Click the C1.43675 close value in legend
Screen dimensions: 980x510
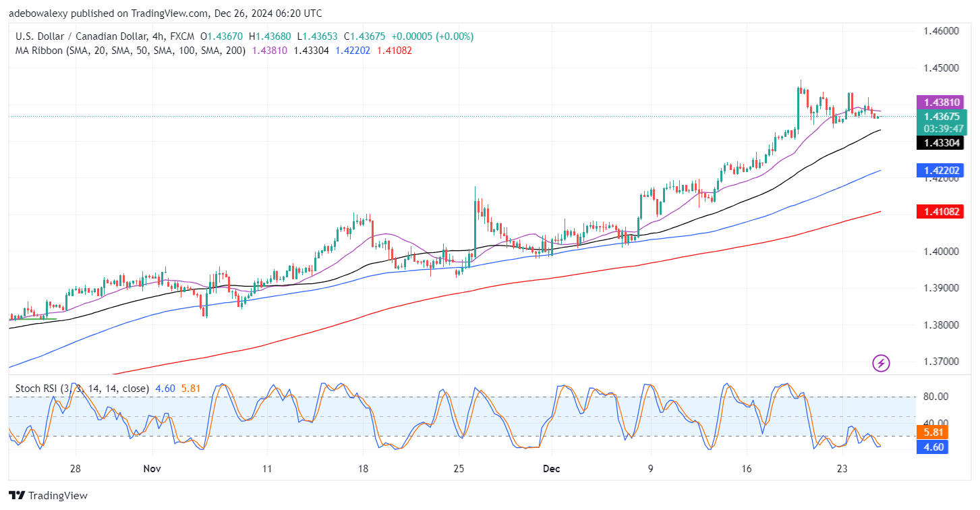pos(364,36)
